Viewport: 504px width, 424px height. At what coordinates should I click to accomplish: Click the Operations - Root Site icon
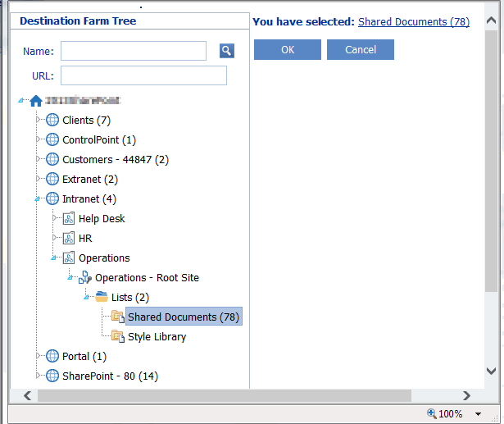(x=85, y=277)
